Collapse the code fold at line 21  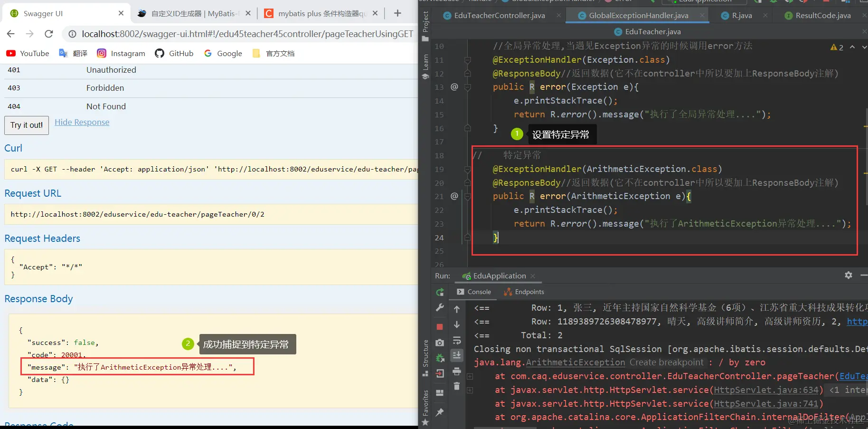(468, 196)
